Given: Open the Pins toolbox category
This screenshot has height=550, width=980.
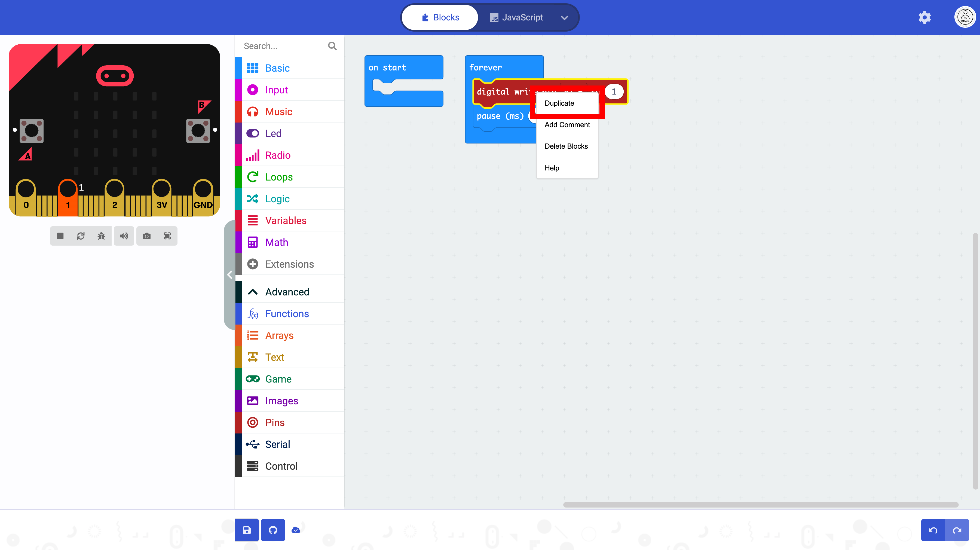Looking at the screenshot, I should point(275,423).
